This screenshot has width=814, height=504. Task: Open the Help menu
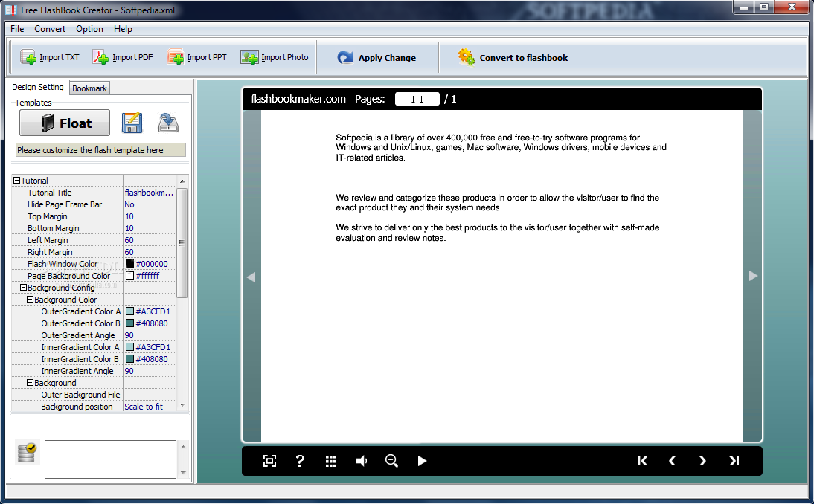pos(123,29)
